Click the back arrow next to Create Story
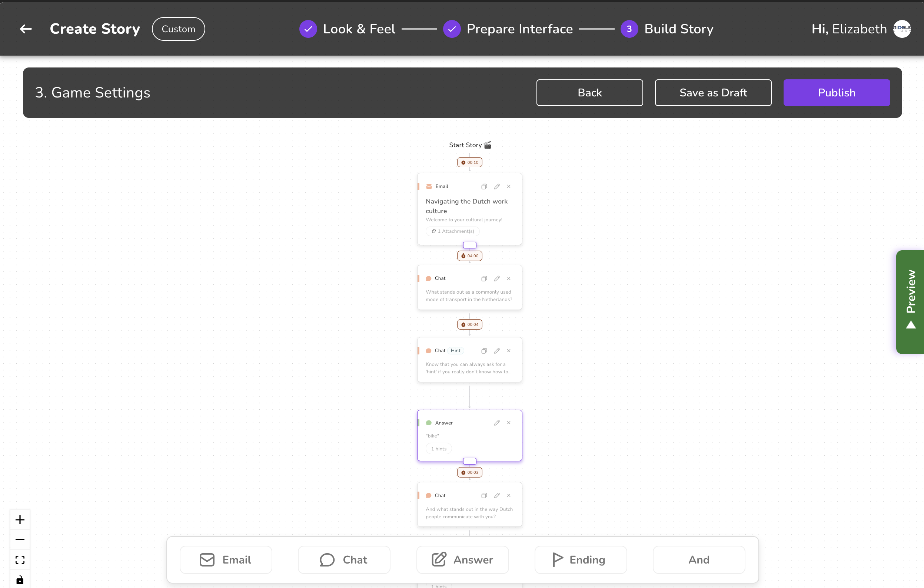 (26, 29)
